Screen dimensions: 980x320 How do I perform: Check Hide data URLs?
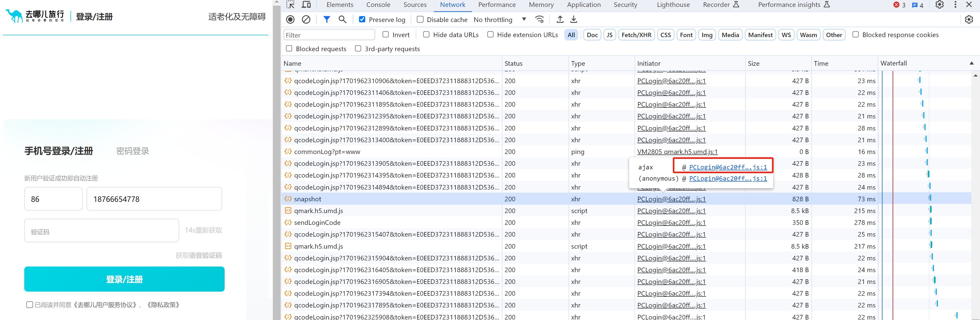click(x=426, y=35)
